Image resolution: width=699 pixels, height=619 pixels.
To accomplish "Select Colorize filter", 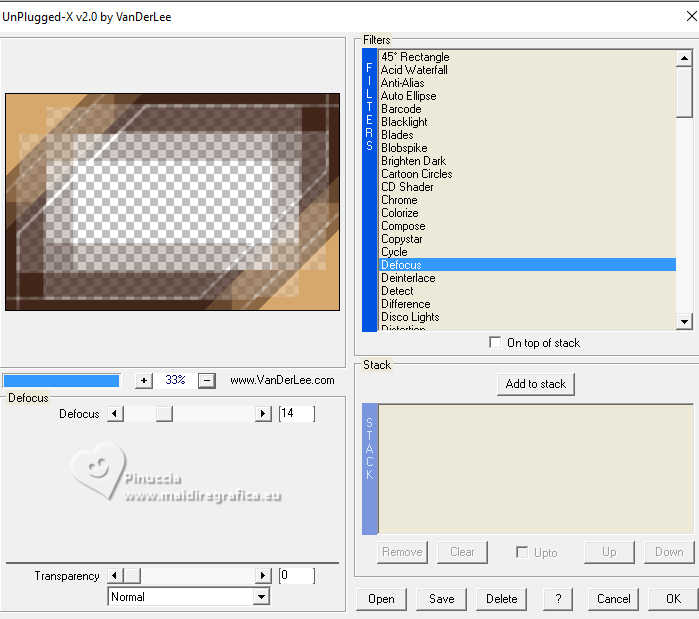I will 527,213.
